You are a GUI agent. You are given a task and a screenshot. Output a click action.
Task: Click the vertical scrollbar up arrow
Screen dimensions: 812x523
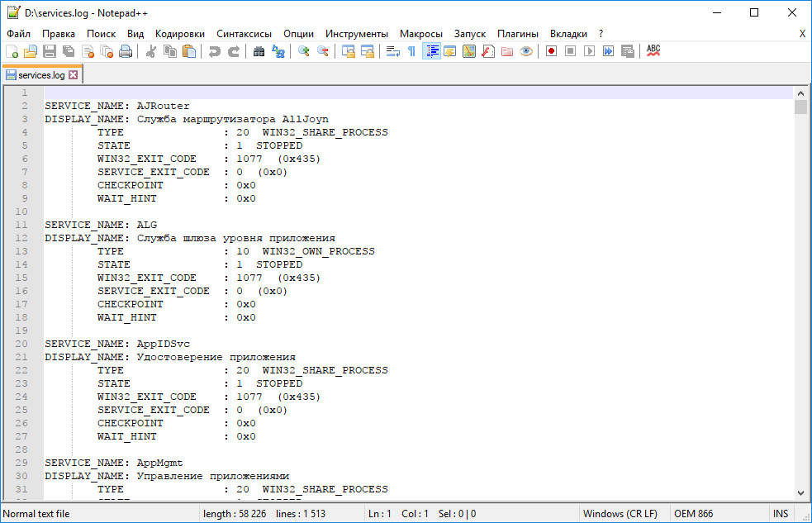[x=800, y=93]
